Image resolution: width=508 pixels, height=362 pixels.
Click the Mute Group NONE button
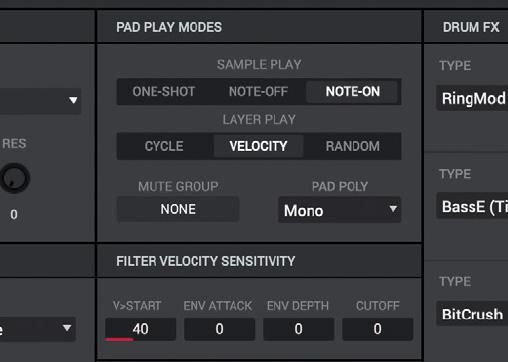(178, 209)
